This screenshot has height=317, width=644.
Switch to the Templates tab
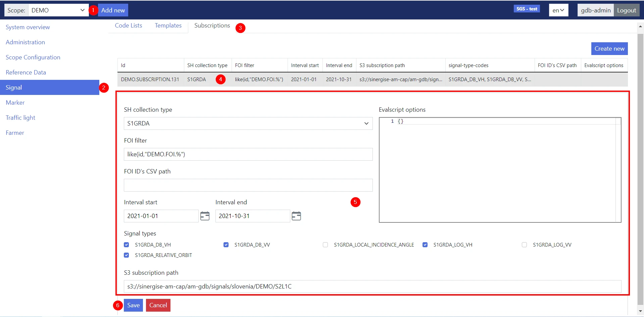168,25
